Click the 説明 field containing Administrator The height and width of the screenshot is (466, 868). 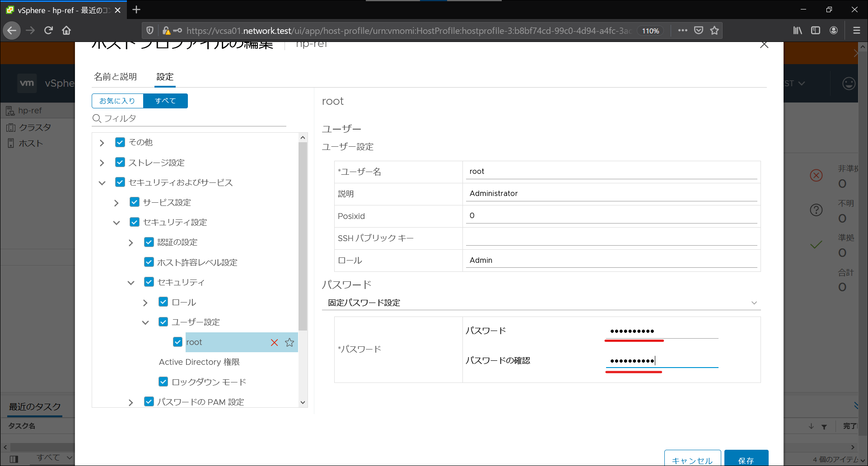tap(611, 194)
